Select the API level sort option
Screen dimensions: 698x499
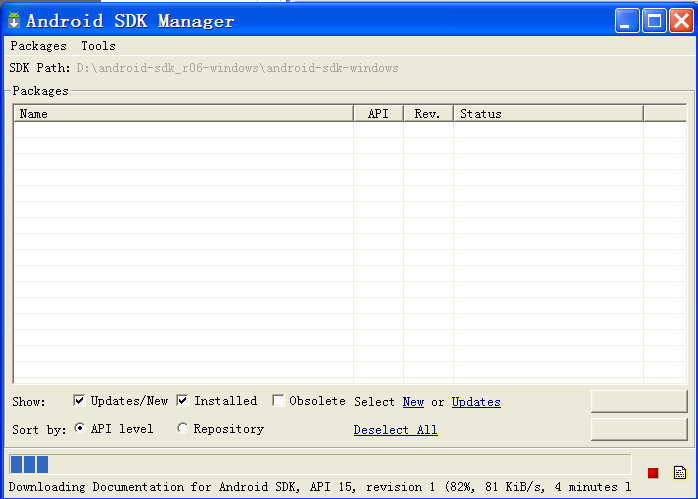point(80,429)
